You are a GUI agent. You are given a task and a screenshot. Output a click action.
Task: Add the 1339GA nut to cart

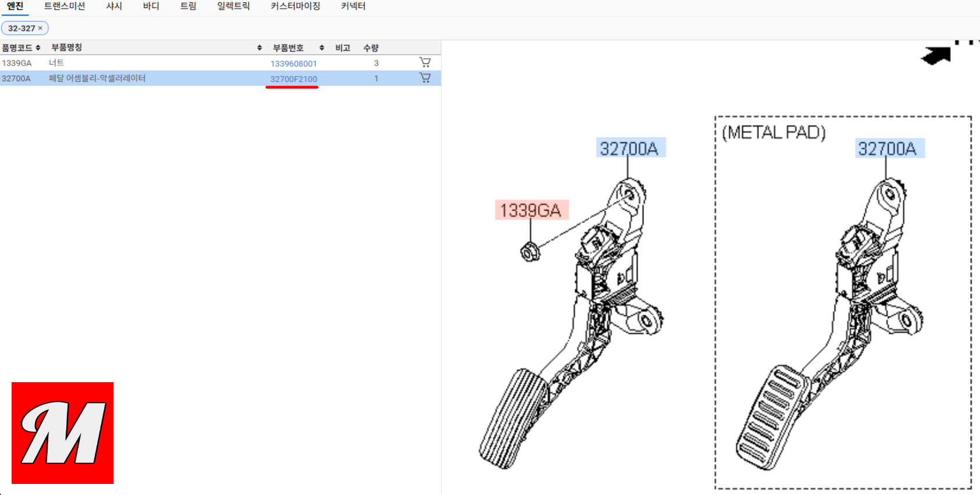(425, 62)
